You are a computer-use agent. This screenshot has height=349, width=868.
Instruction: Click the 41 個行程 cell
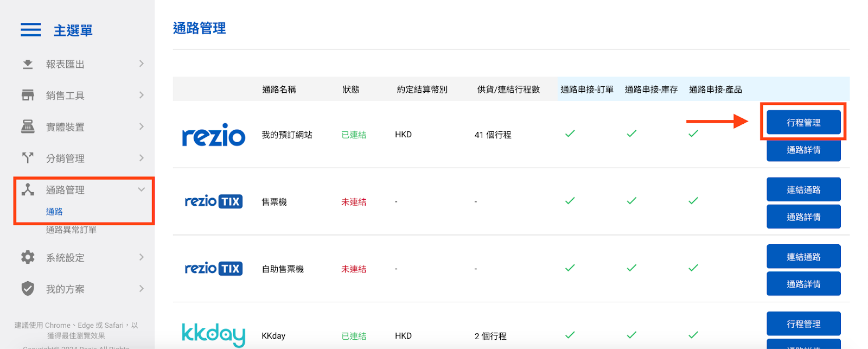click(493, 135)
